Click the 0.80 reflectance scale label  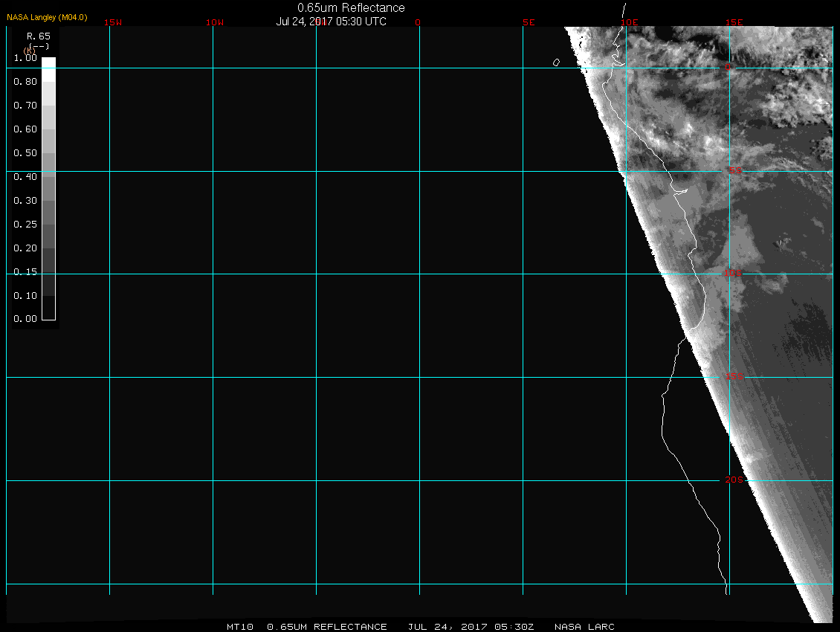click(x=25, y=82)
